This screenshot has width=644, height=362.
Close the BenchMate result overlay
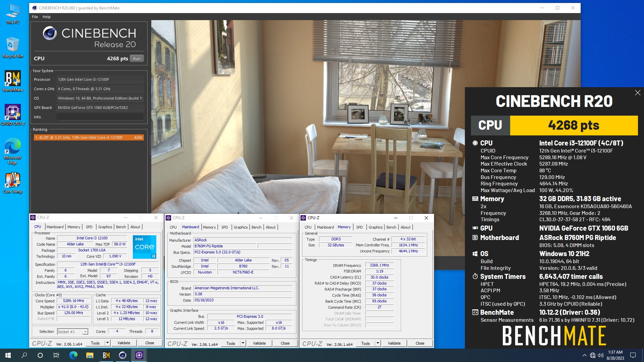point(638,93)
